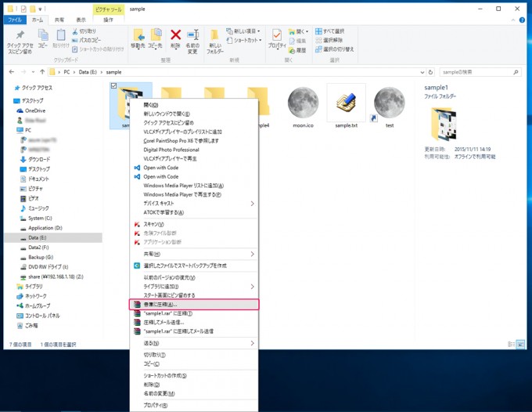Image resolution: width=532 pixels, height=412 pixels.
Task: Select ショートカットの作成(S) in the context menu
Action: coord(194,376)
